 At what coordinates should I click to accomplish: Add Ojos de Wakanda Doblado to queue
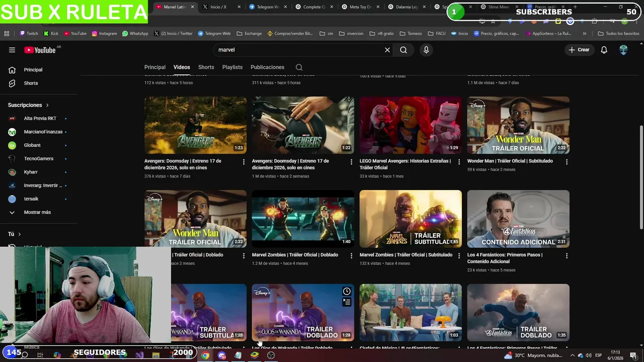[347, 302]
